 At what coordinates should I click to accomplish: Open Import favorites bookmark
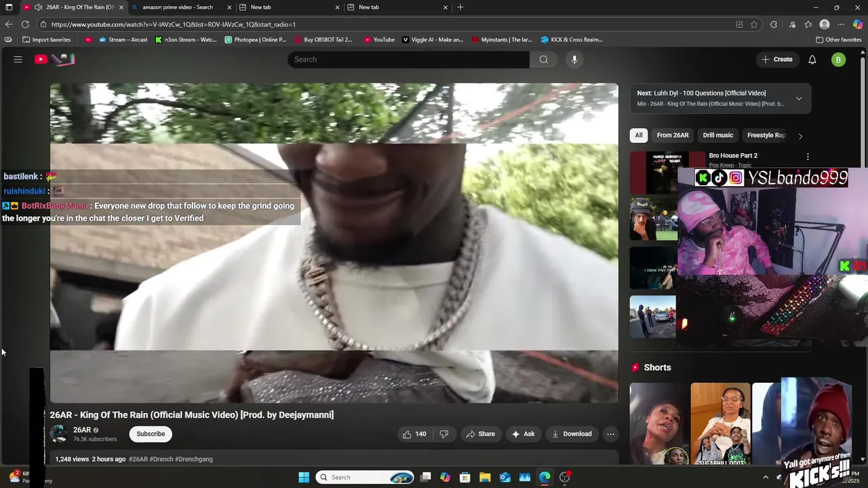coord(46,40)
